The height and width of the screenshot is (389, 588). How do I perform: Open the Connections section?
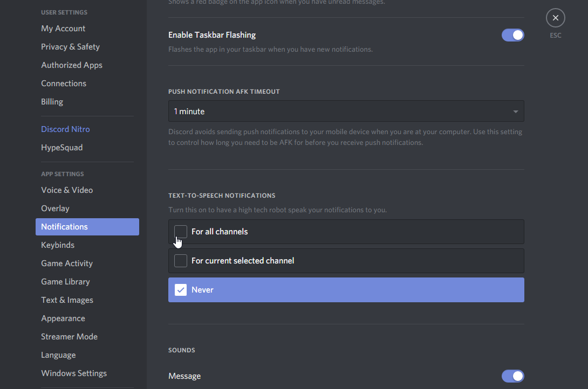click(x=64, y=83)
